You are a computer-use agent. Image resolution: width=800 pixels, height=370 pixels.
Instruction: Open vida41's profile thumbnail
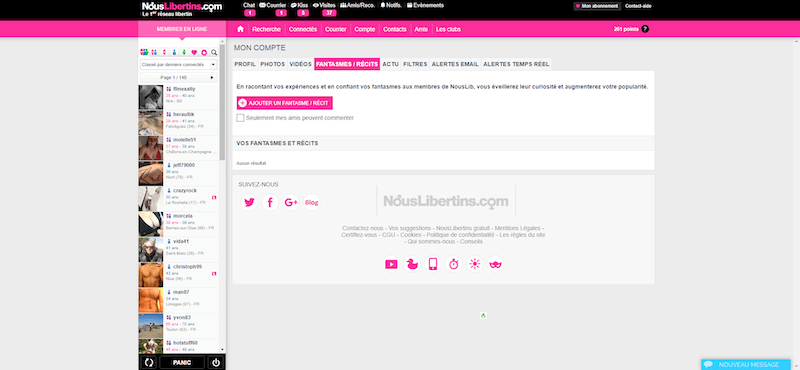point(151,250)
